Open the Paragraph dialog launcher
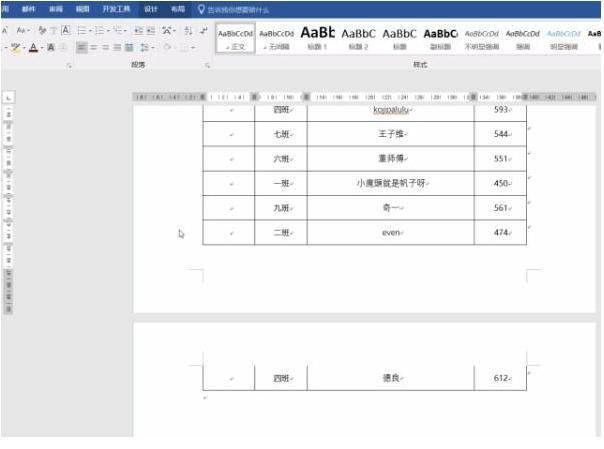The height and width of the screenshot is (449, 604). (x=207, y=66)
